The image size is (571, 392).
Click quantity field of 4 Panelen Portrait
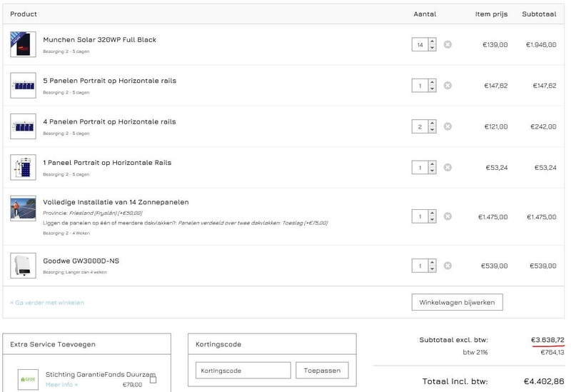(x=420, y=126)
